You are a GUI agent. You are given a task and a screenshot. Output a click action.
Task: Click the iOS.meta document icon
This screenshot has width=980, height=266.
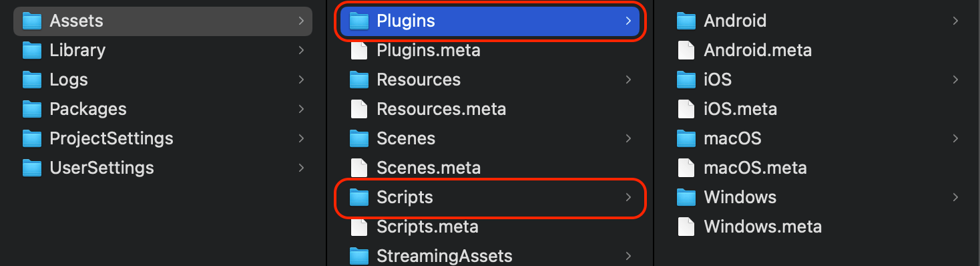tap(686, 109)
